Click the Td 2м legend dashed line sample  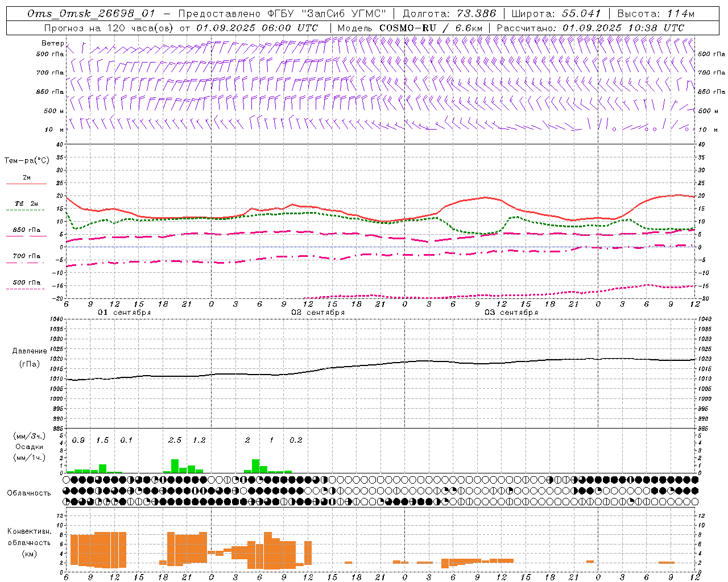click(25, 210)
